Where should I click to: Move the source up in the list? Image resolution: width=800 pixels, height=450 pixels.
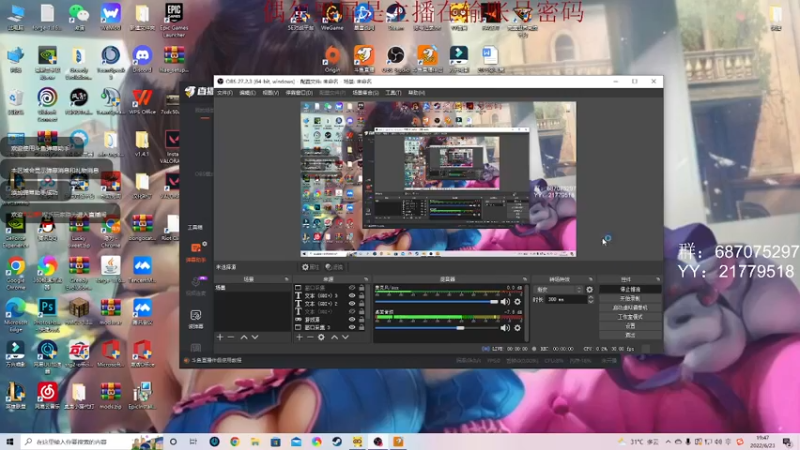tap(334, 337)
